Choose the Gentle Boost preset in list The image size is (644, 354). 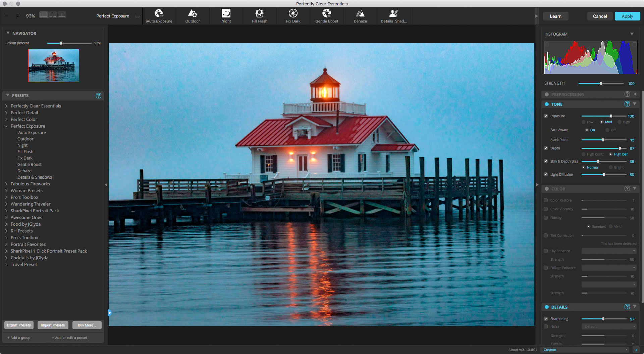click(30, 164)
